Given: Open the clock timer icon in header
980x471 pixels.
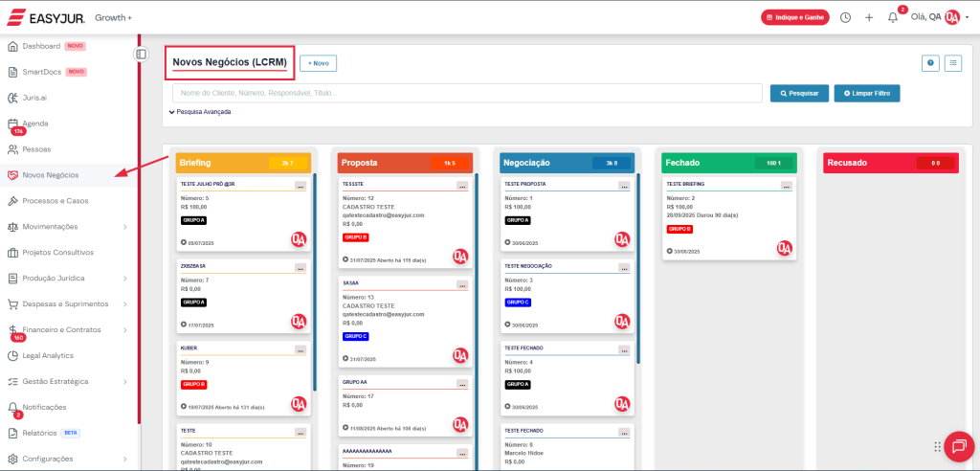Looking at the screenshot, I should pos(845,17).
